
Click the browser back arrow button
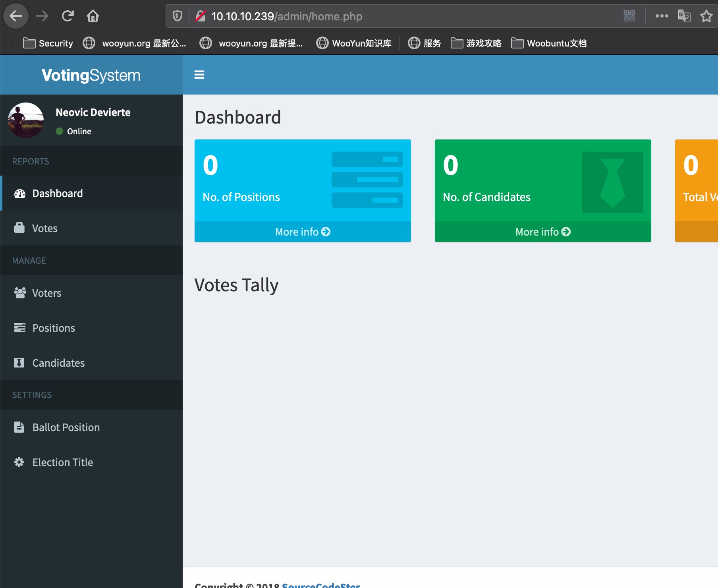click(16, 16)
